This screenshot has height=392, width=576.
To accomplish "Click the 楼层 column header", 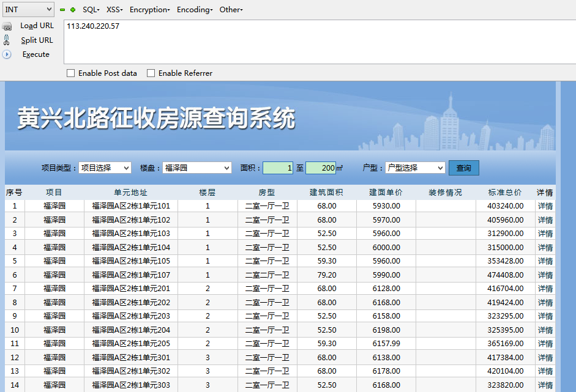I will 207,192.
